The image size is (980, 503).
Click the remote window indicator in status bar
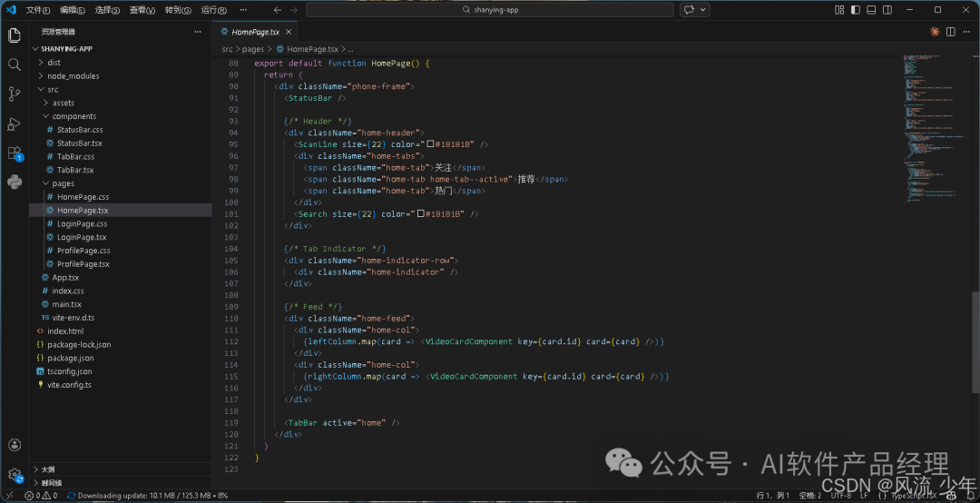tap(9, 496)
